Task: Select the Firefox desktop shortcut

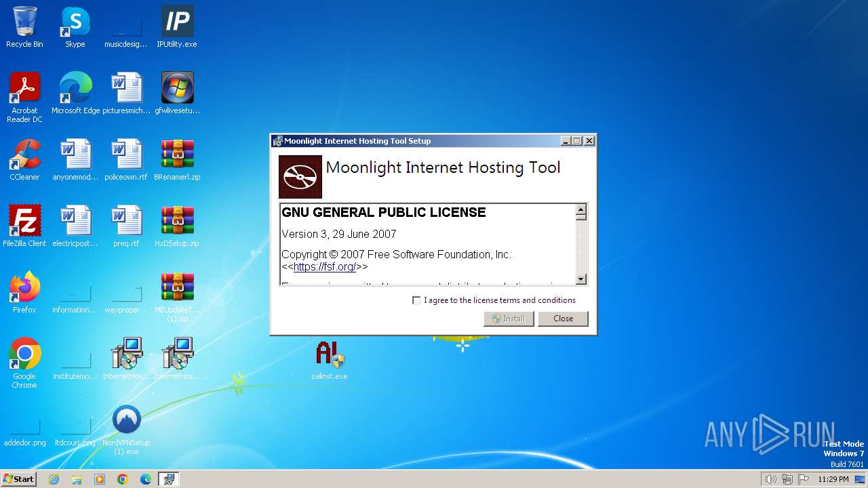Action: (x=24, y=293)
